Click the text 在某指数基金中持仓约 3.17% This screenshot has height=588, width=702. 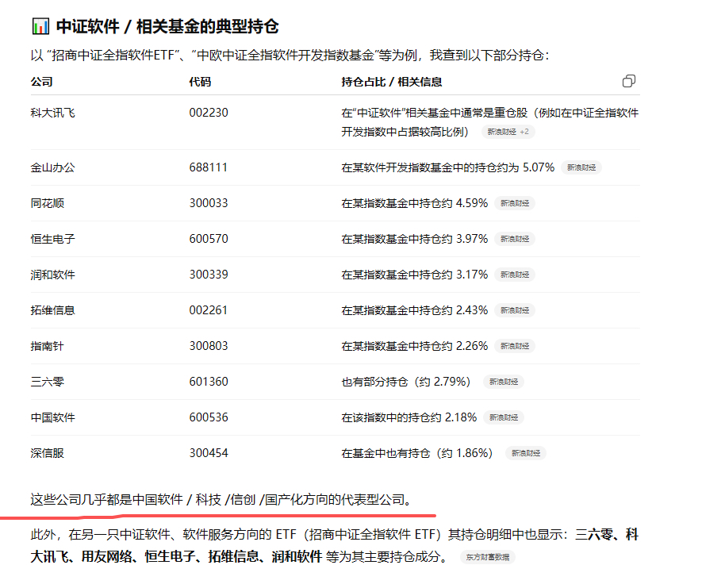pos(415,275)
